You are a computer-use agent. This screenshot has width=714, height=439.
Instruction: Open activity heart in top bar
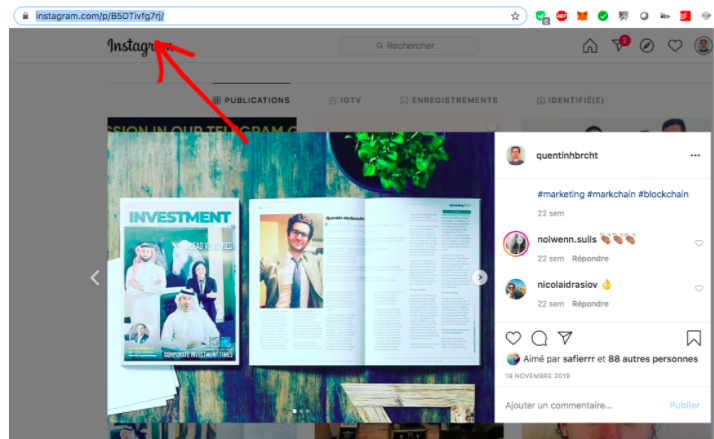675,46
